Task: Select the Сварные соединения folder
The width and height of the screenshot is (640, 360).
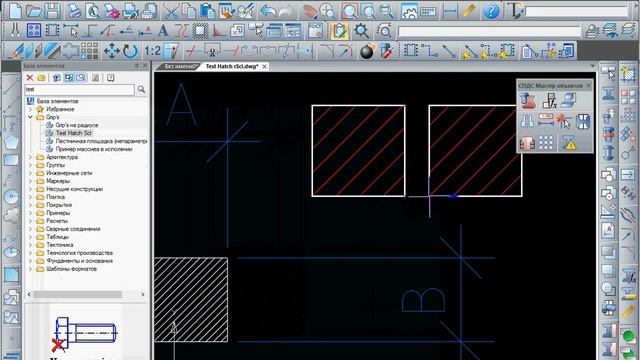Action: pyautogui.click(x=73, y=229)
